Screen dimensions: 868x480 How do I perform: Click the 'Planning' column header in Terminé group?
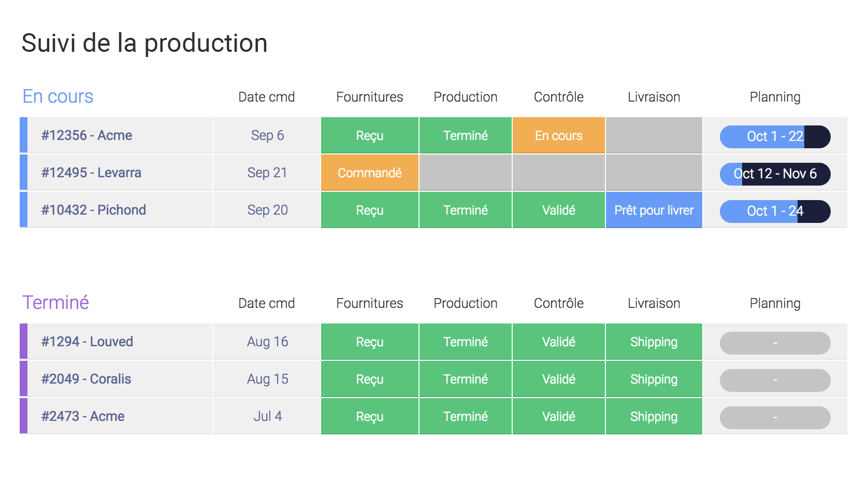coord(775,304)
